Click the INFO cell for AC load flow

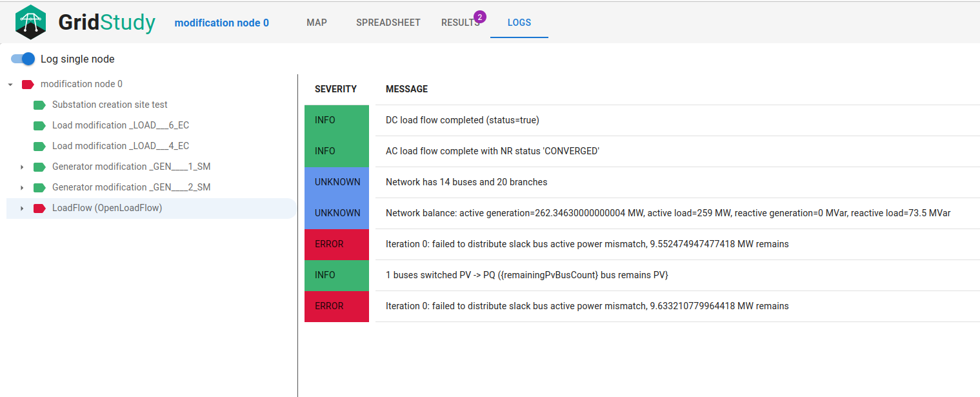coord(337,152)
